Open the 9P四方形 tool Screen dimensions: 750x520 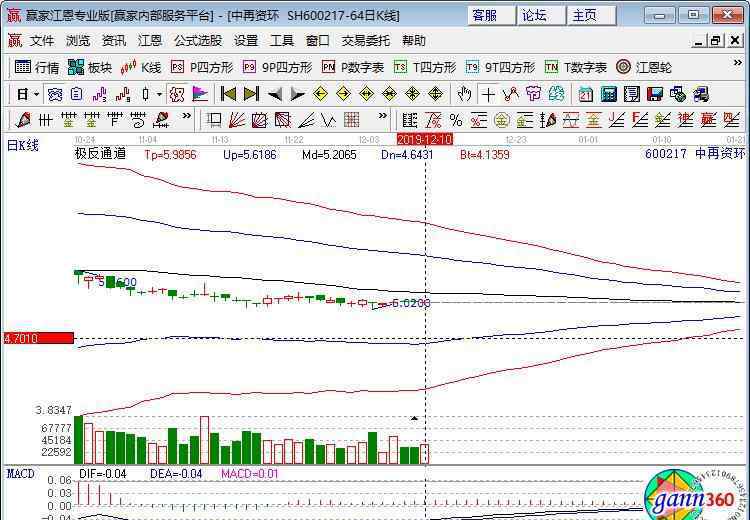[277, 67]
